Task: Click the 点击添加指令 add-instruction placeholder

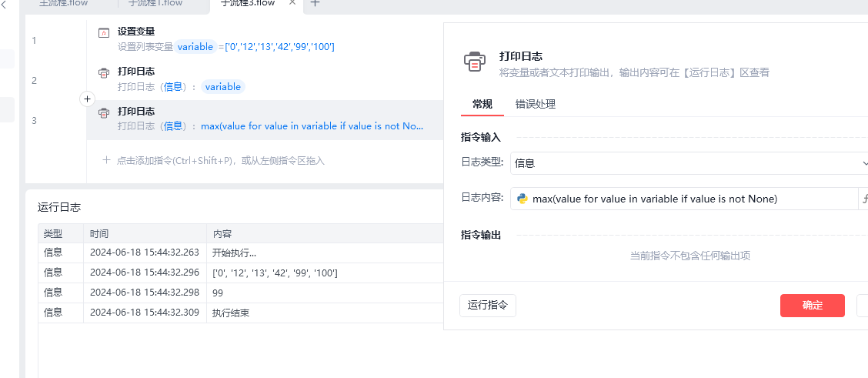Action: point(214,161)
